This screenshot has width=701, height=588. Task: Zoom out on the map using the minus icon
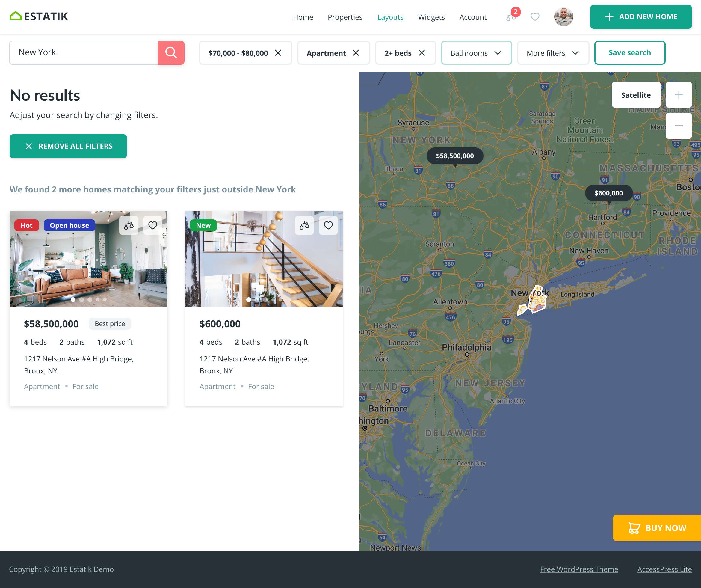click(x=679, y=126)
